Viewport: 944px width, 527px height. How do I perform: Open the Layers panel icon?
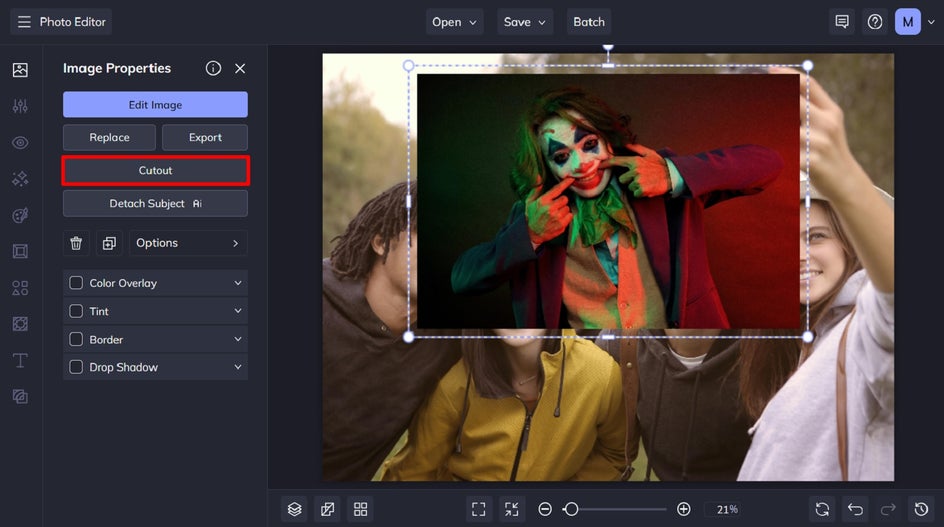click(x=294, y=509)
